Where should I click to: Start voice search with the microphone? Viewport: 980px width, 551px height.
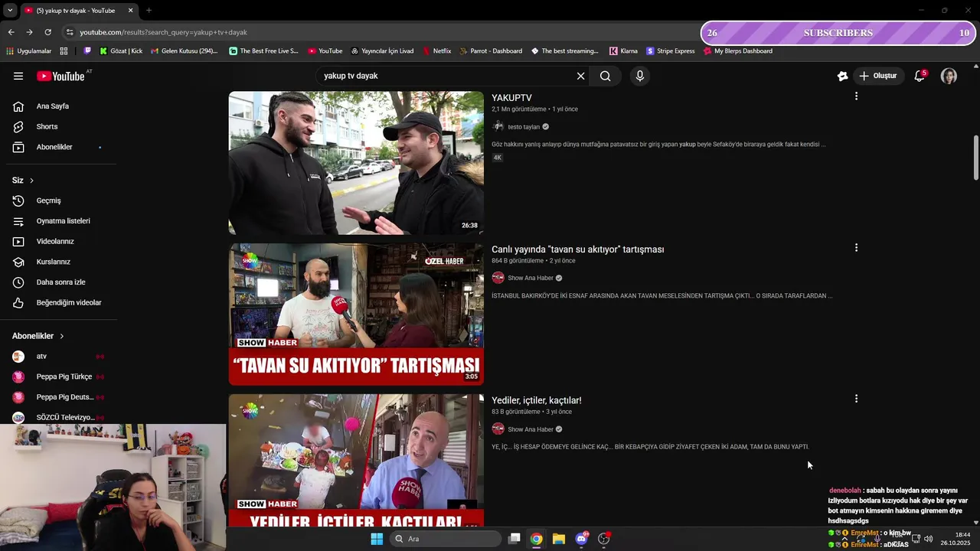coord(640,76)
